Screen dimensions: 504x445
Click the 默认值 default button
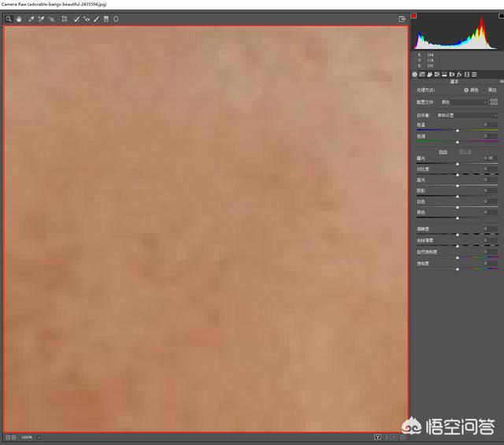465,152
